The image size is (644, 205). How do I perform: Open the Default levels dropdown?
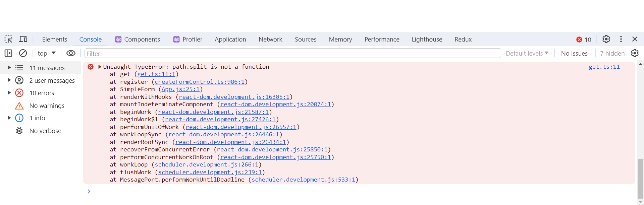coord(527,53)
